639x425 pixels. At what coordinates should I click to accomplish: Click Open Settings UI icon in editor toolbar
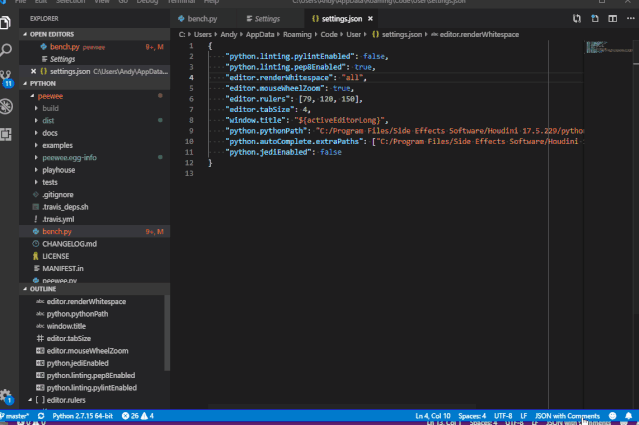(595, 18)
